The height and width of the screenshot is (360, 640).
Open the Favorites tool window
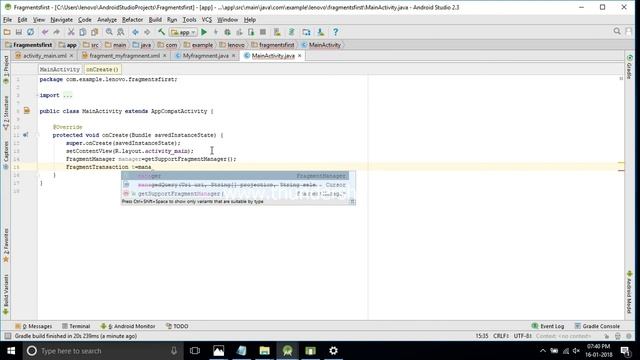coord(6,246)
